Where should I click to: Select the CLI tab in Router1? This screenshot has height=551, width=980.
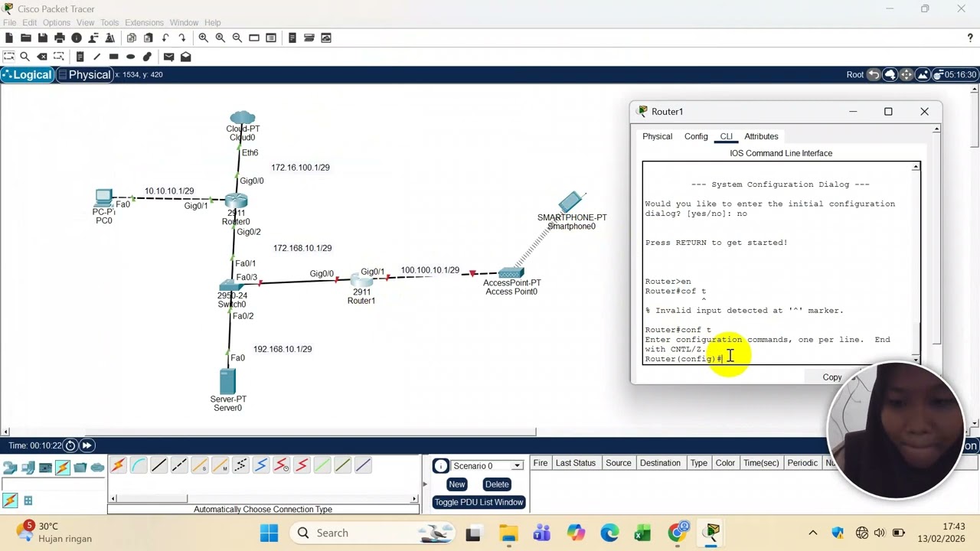726,136
